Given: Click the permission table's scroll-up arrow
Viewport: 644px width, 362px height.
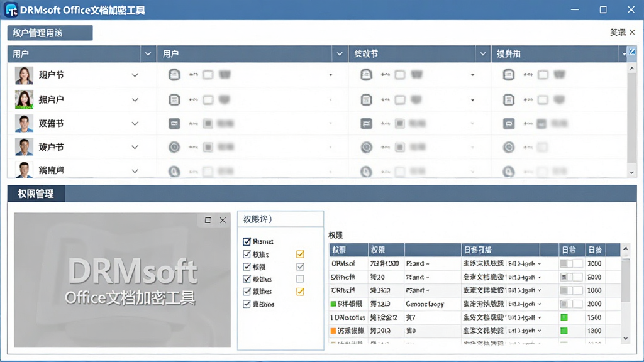Looking at the screenshot, I should pyautogui.click(x=626, y=249).
